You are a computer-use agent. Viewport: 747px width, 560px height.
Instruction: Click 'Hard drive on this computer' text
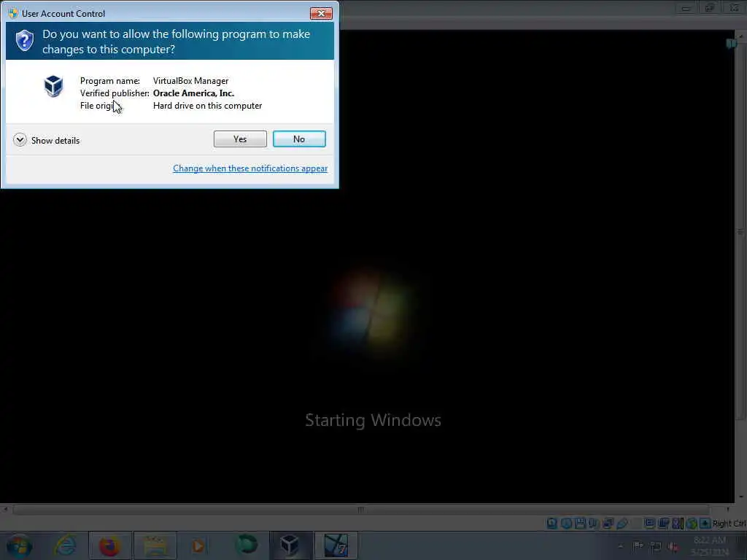(207, 106)
